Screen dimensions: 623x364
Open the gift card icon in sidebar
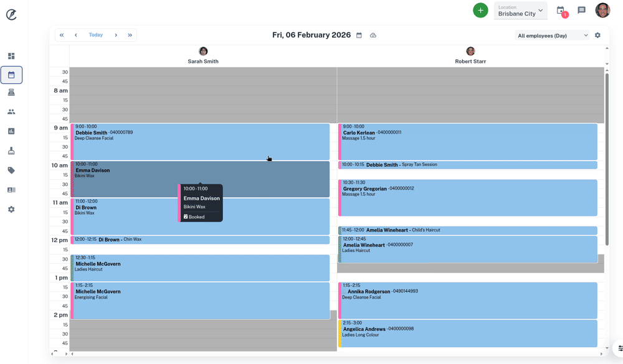tap(11, 190)
